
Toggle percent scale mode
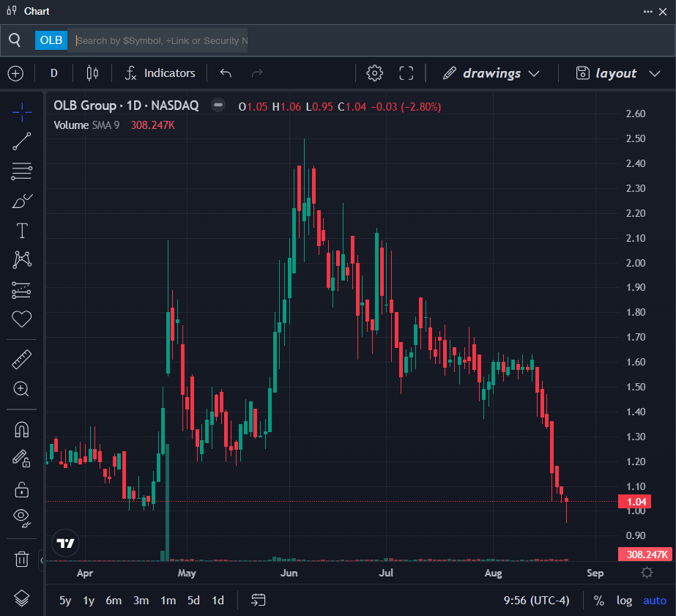pos(599,601)
